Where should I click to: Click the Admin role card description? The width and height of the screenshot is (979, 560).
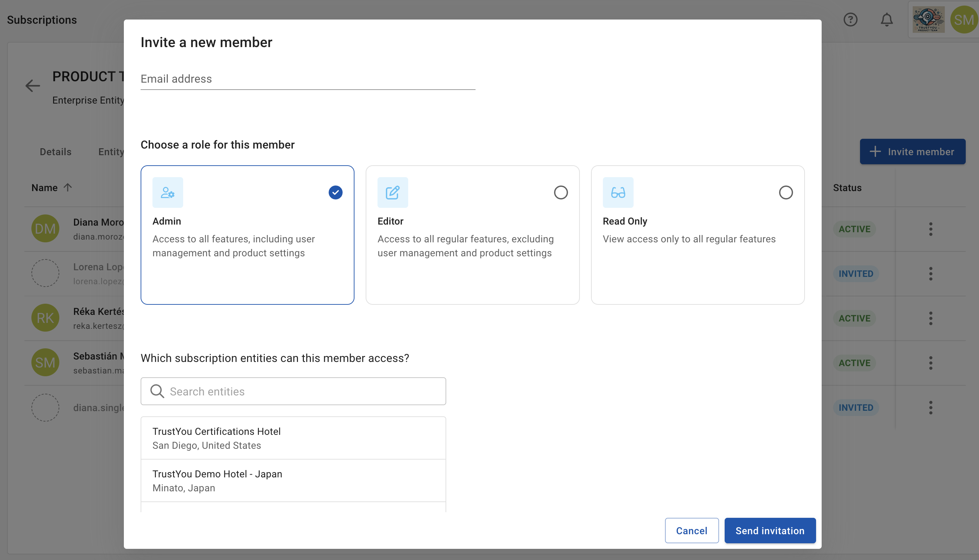point(234,246)
